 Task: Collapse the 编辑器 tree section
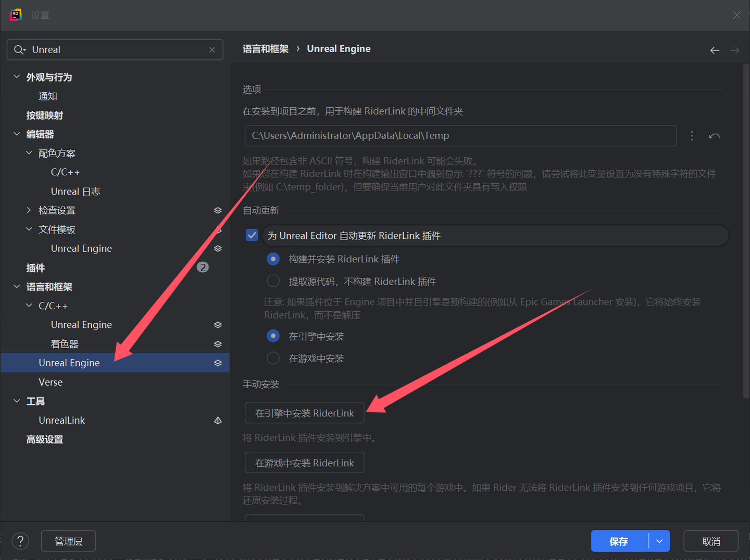(16, 134)
